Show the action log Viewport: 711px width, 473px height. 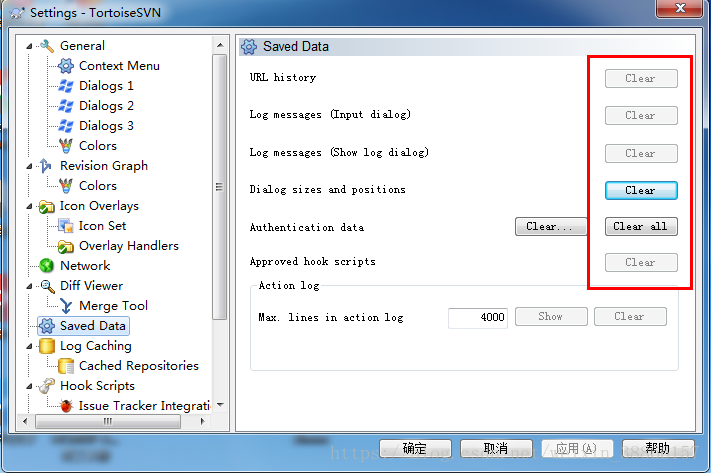[551, 317]
